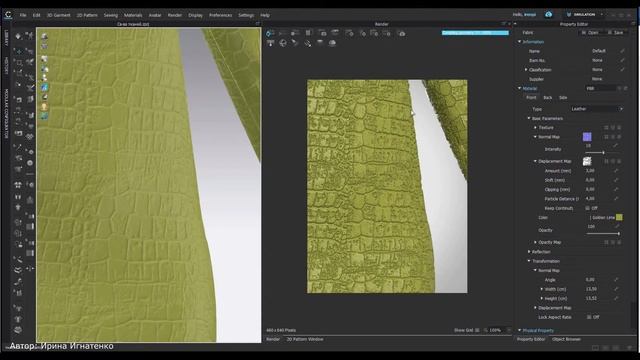This screenshot has height=360, width=640.
Task: Toggle the Show Grid checkbox
Action: pos(477,330)
